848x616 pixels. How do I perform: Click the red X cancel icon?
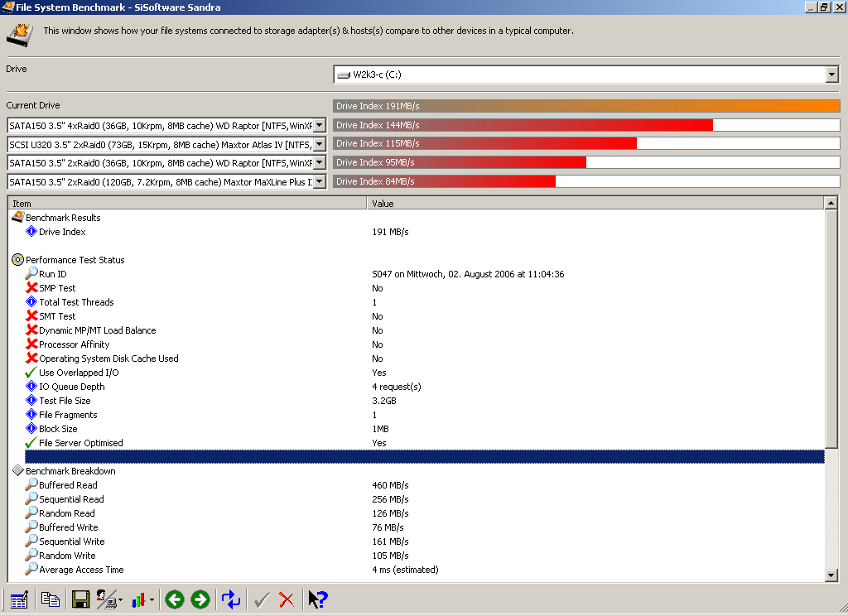coord(287,599)
